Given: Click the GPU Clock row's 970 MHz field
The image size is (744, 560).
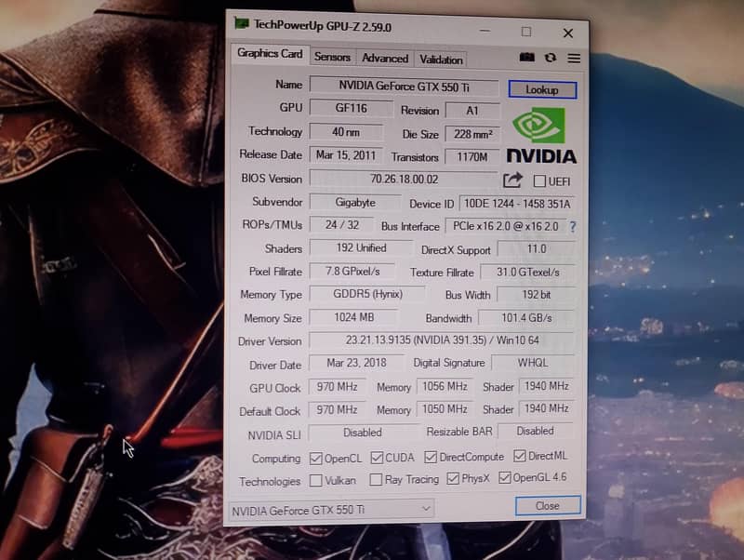Looking at the screenshot, I should 337,387.
